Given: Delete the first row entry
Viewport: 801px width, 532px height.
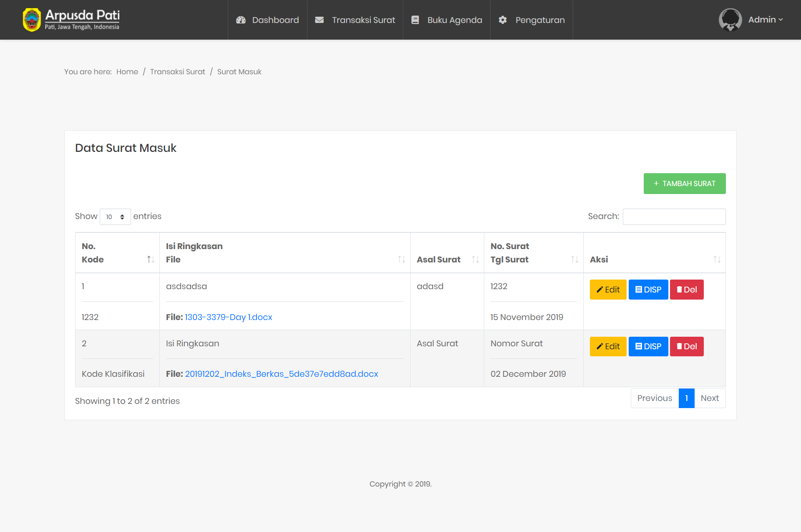Looking at the screenshot, I should point(686,290).
